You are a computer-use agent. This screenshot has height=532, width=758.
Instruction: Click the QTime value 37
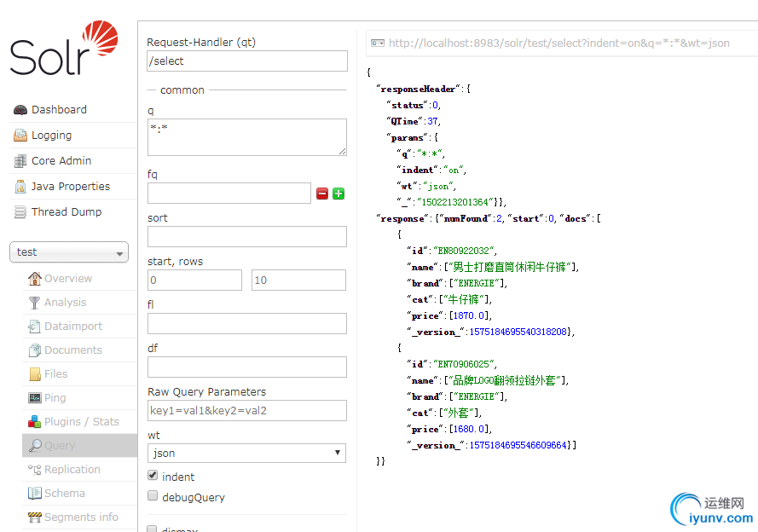click(x=432, y=121)
